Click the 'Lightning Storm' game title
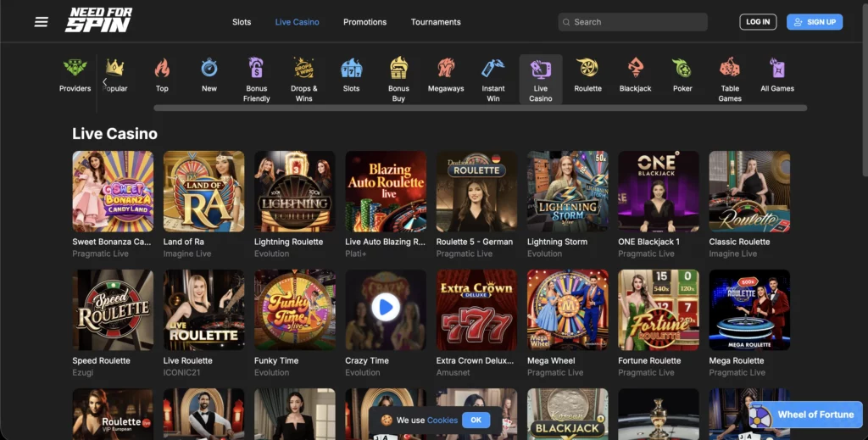868x440 pixels. [557, 242]
